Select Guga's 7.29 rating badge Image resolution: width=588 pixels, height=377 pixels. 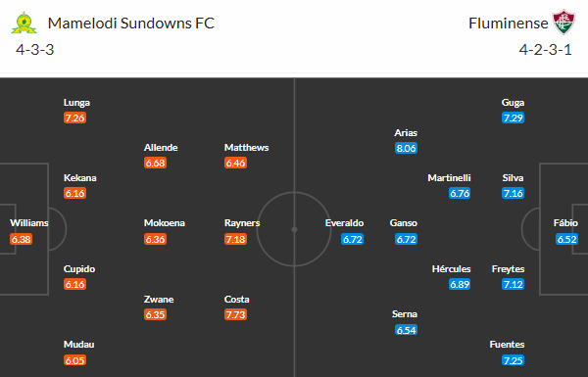click(x=513, y=118)
